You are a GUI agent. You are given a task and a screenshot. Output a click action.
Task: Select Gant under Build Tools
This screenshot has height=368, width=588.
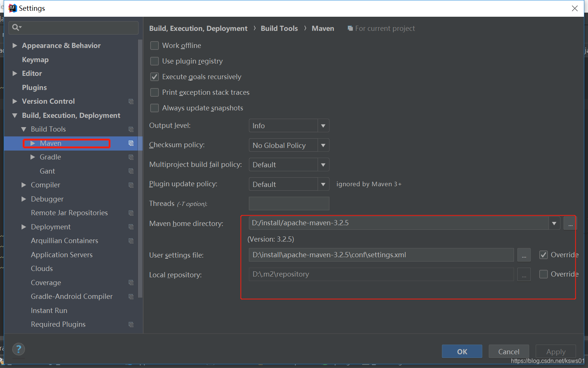coord(47,171)
